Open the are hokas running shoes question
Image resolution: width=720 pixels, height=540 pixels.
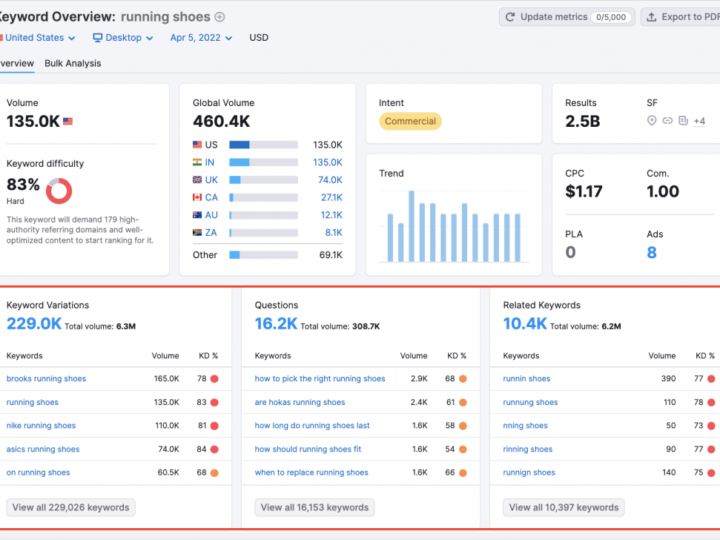pos(300,402)
